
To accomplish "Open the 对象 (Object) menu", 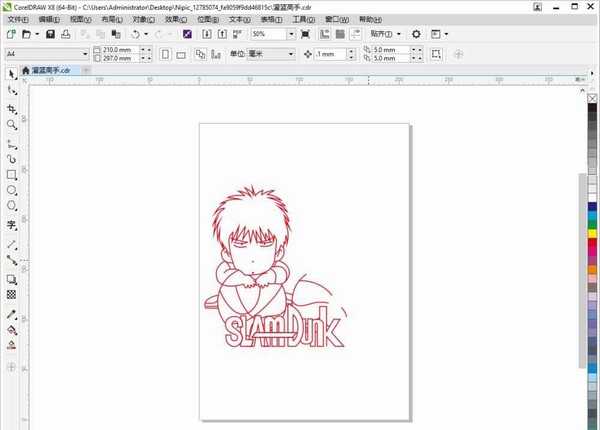I will click(144, 19).
